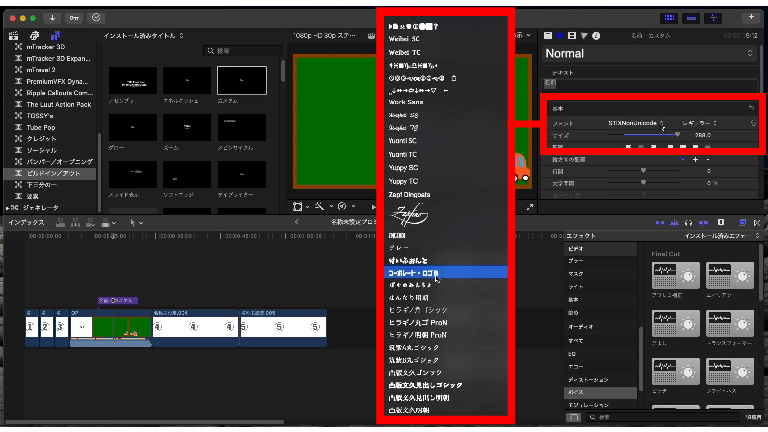Image resolution: width=768 pixels, height=432 pixels.
Task: Click the share plus button at top right
Action: pos(751,18)
